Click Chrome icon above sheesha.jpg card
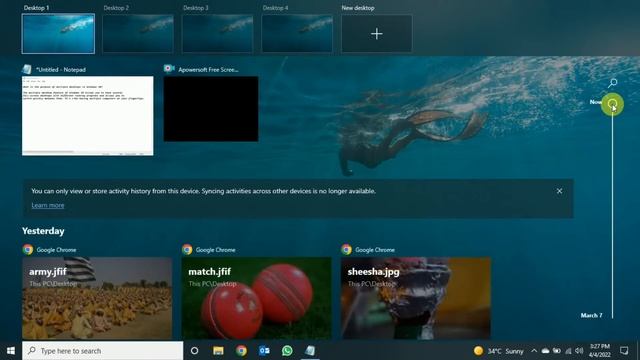Screen dimensions: 640x360 coord(346,249)
